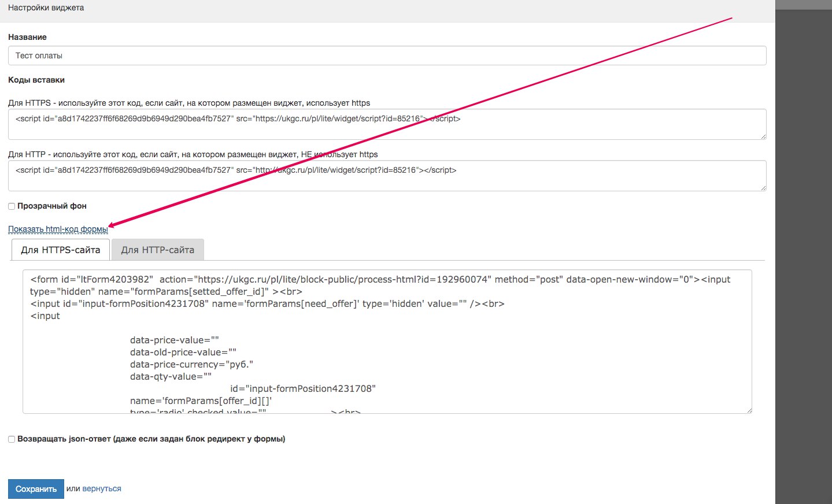Click the 'Для HTTP - используйте этот код' description
Image resolution: width=832 pixels, height=504 pixels.
click(x=193, y=154)
